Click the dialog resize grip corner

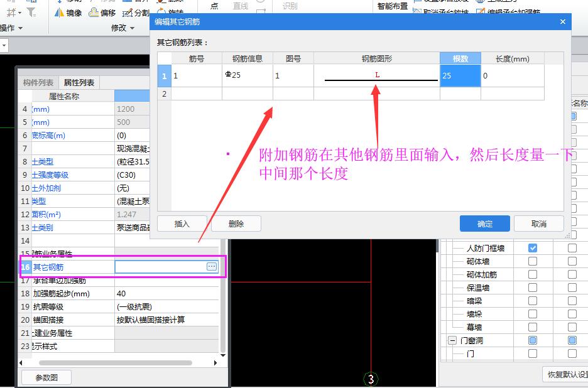(x=568, y=235)
